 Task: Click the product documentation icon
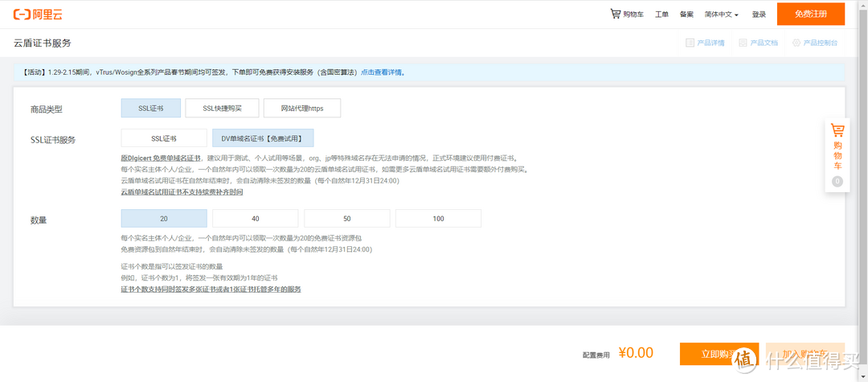click(x=743, y=43)
